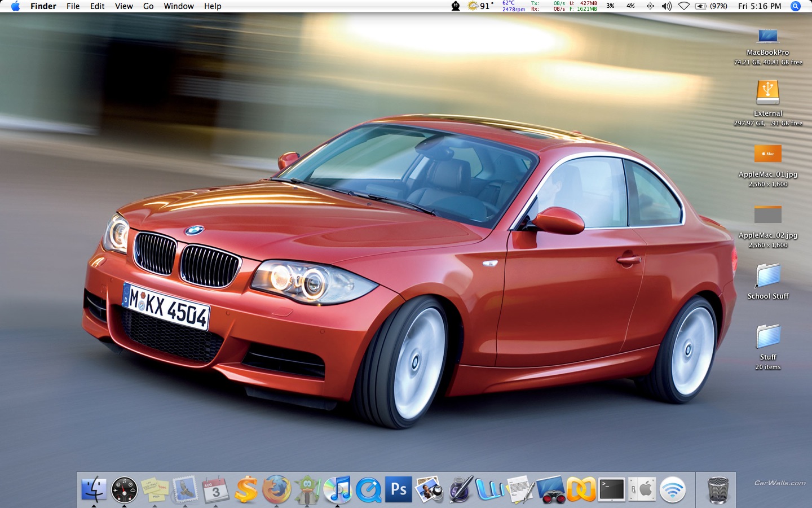This screenshot has width=812, height=508.
Task: Open the View menu
Action: (124, 6)
